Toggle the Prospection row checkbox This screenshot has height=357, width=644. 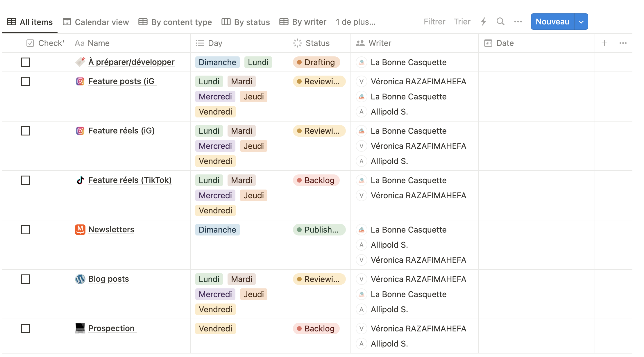(26, 329)
